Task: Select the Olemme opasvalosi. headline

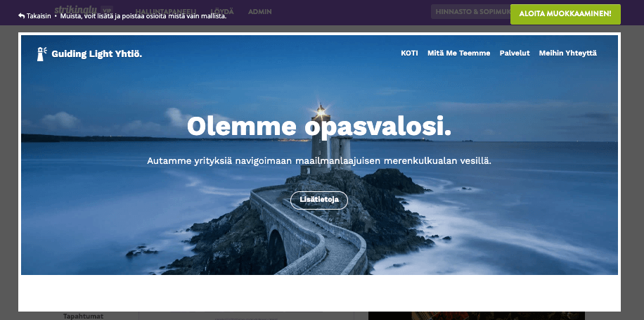Action: click(x=319, y=126)
